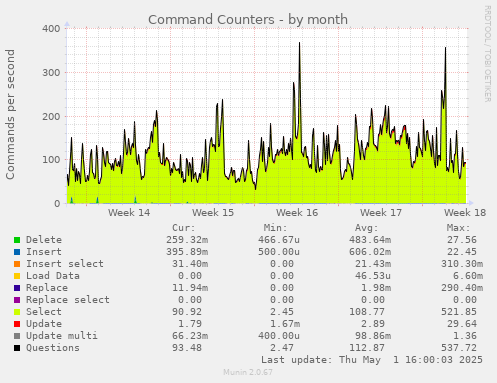Click the 300 y-axis value
Viewport: 497px width, 383px height.
[x=51, y=72]
